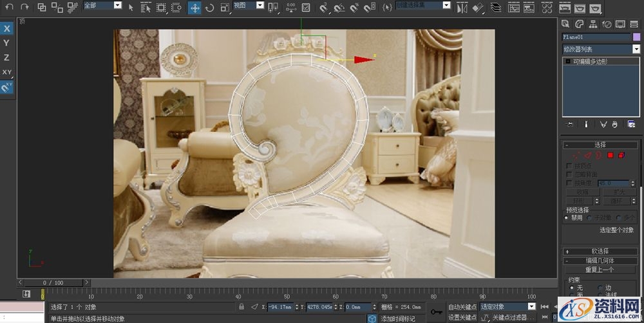Click the Render Production teapot icon
This screenshot has height=323, width=644.
(x=595, y=8)
